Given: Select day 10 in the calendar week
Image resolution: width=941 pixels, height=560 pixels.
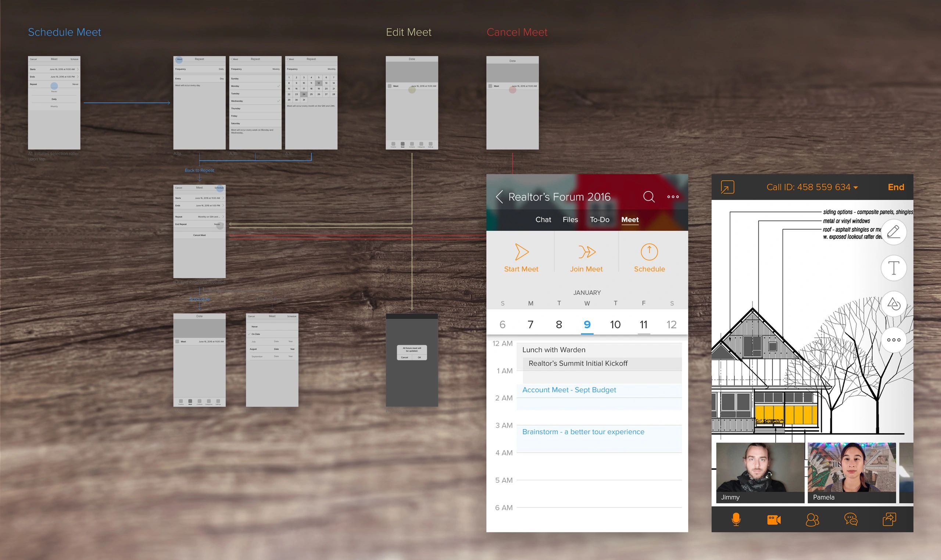Looking at the screenshot, I should (615, 324).
